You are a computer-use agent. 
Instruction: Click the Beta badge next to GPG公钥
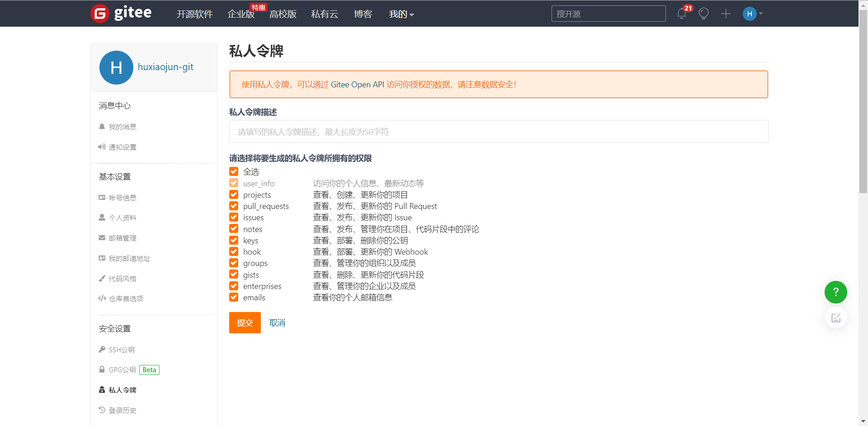[149, 370]
